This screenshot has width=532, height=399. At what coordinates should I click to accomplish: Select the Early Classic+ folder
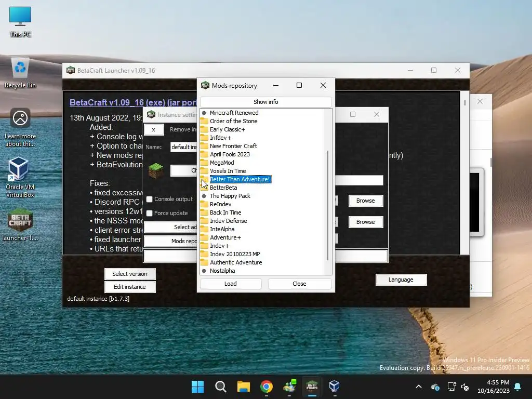point(228,129)
